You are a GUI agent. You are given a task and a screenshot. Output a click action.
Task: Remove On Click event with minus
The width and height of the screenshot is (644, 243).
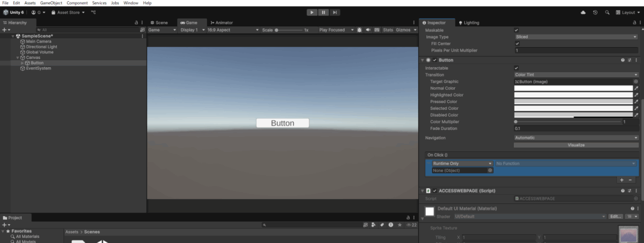pos(630,180)
